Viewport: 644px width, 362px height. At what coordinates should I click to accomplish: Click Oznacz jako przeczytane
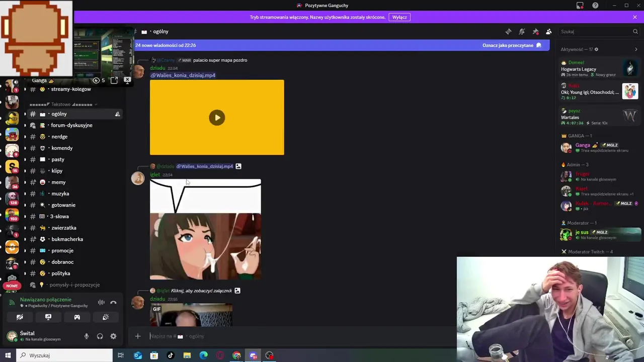[512, 45]
